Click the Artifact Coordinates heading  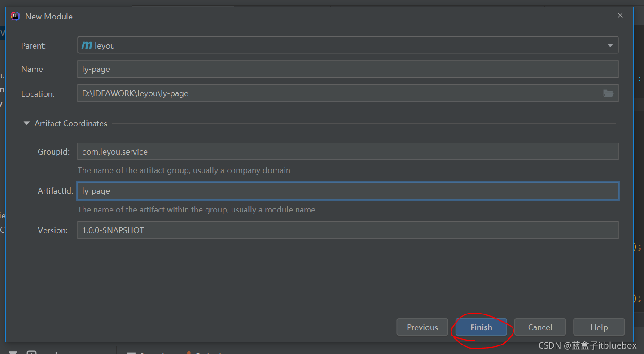tap(71, 123)
